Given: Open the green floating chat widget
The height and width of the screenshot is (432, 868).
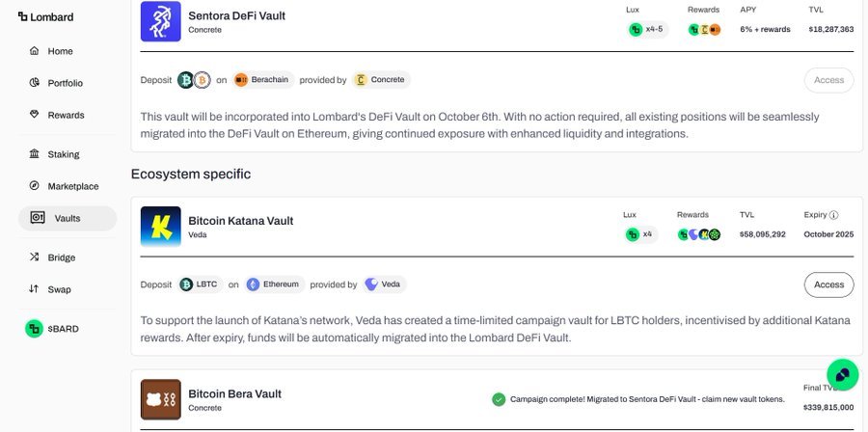Looking at the screenshot, I should point(842,374).
